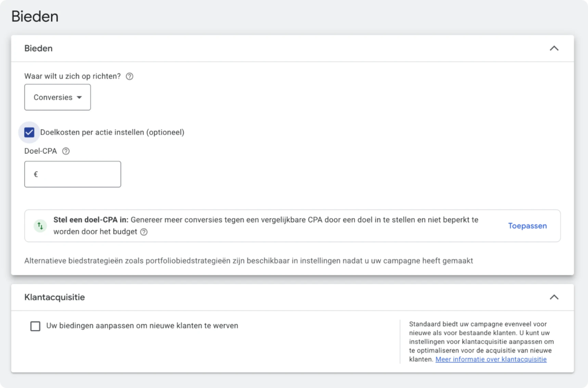Click inside the Doel-CPA euro input field
Viewport: 588px width, 388px height.
72,174
